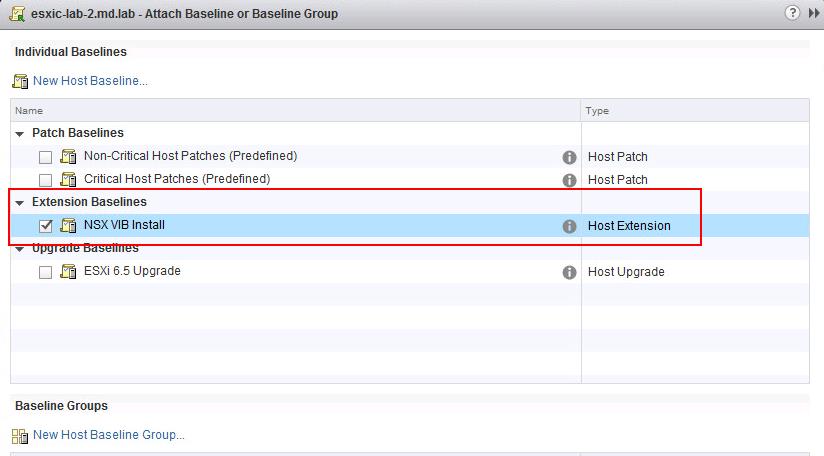Open the help question mark icon
This screenshot has height=456, width=824.
point(792,13)
